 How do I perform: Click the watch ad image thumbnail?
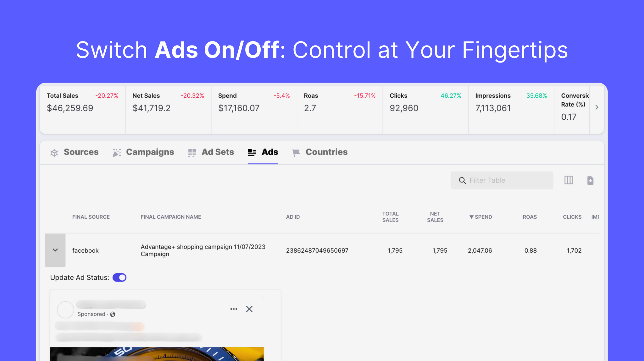[157, 354]
